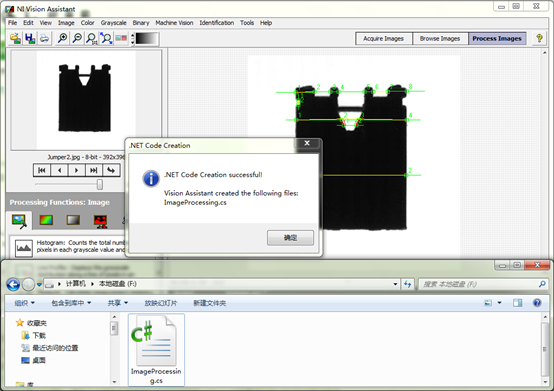Expand the 组织 dropdown menu
The width and height of the screenshot is (554, 391).
(x=24, y=303)
